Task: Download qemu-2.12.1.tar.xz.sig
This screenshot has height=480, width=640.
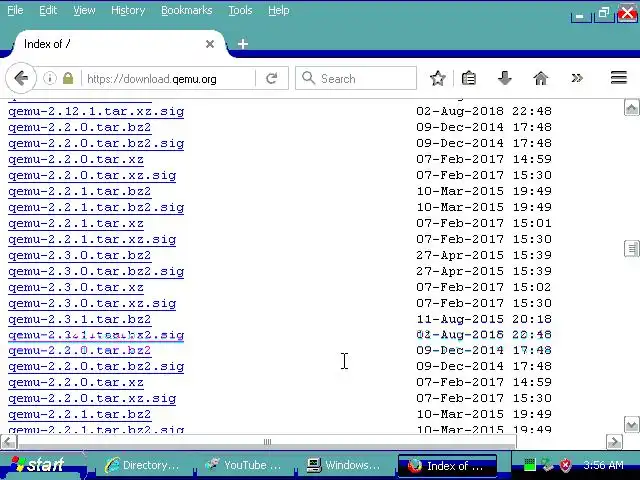Action: pyautogui.click(x=96, y=111)
